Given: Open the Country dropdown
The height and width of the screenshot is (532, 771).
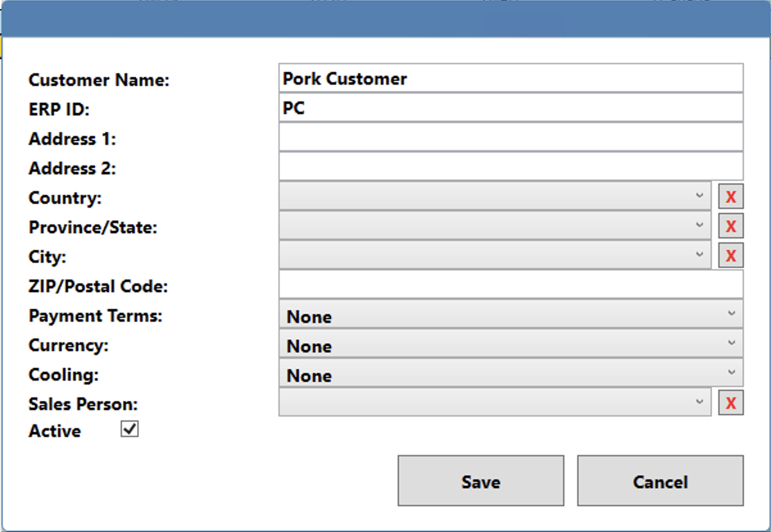Looking at the screenshot, I should [x=495, y=196].
